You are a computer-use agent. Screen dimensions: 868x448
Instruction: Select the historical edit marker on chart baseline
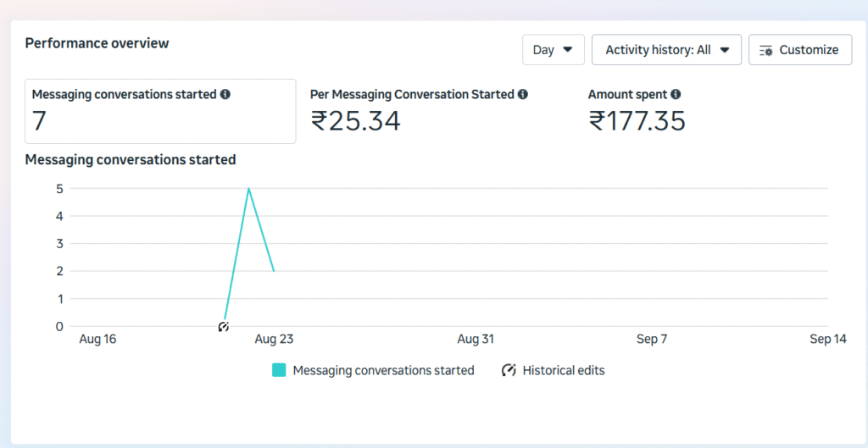click(x=224, y=326)
